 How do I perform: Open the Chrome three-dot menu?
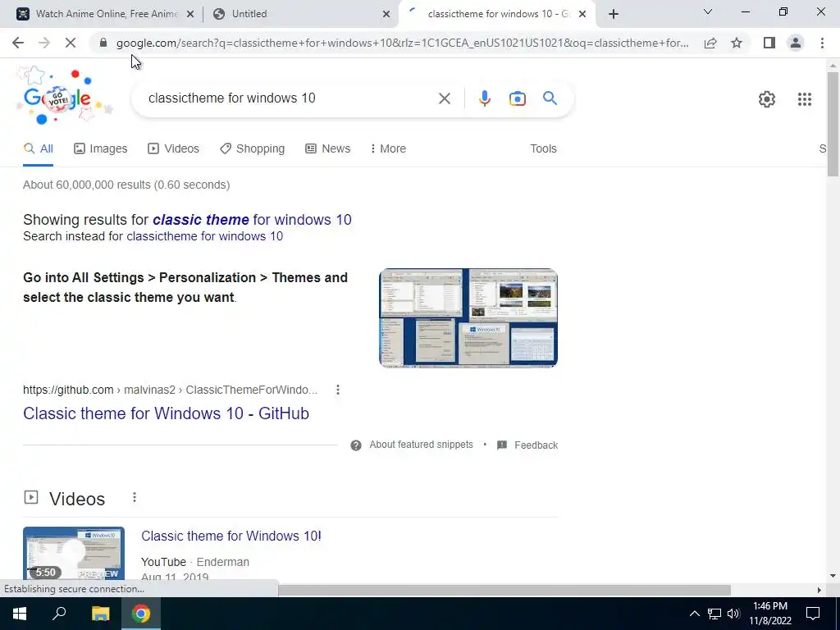(822, 43)
